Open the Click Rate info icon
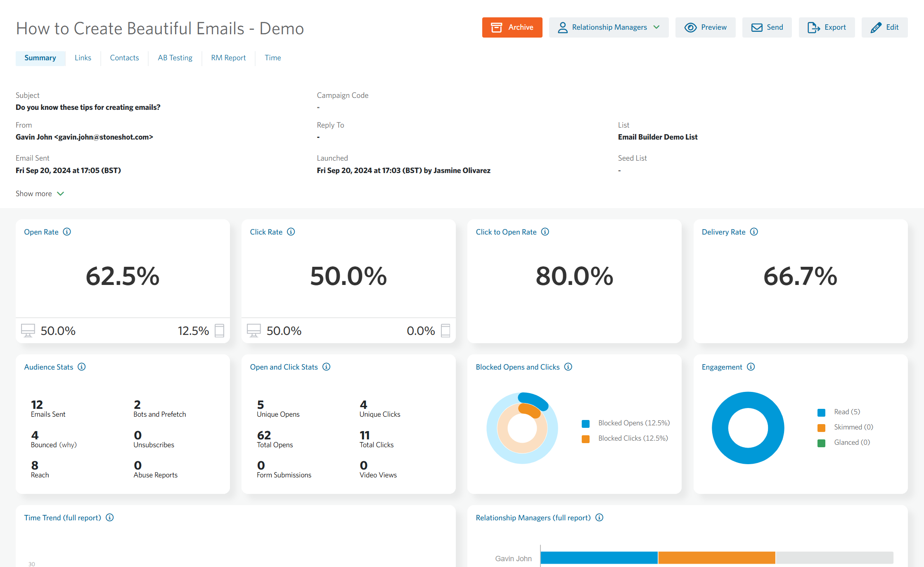This screenshot has height=567, width=924. point(291,232)
